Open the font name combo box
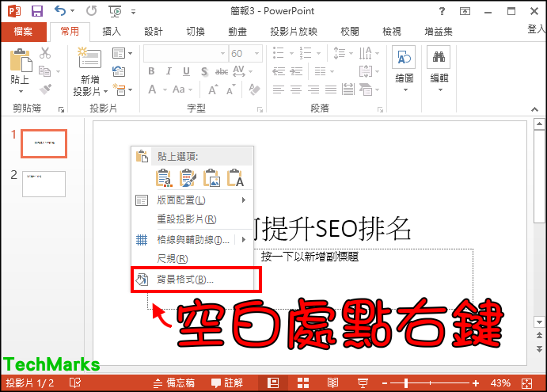 [x=185, y=53]
